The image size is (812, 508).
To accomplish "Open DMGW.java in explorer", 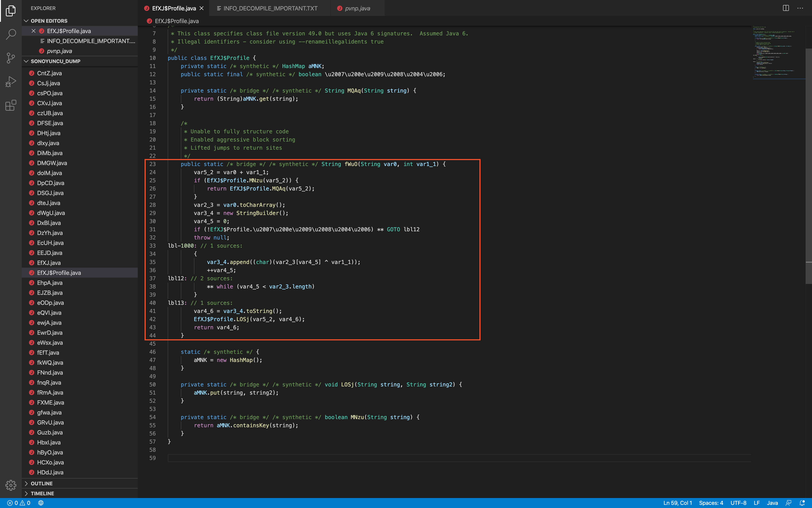I will tap(80, 163).
